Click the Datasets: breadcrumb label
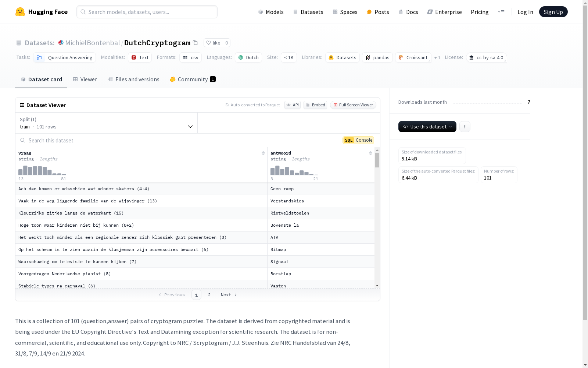 [x=40, y=43]
